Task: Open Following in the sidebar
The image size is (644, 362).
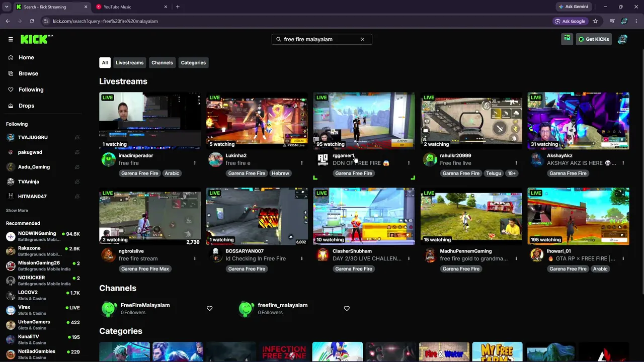Action: click(31, 89)
